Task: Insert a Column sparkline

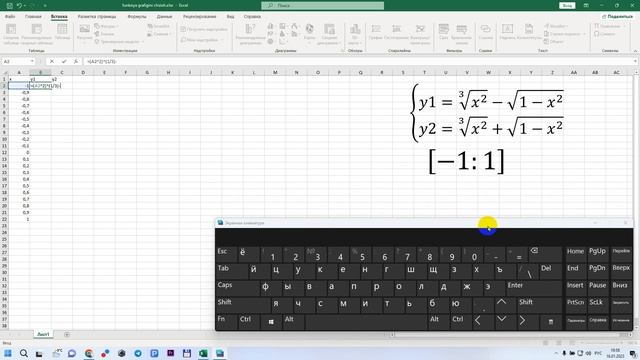Action: tap(396, 32)
